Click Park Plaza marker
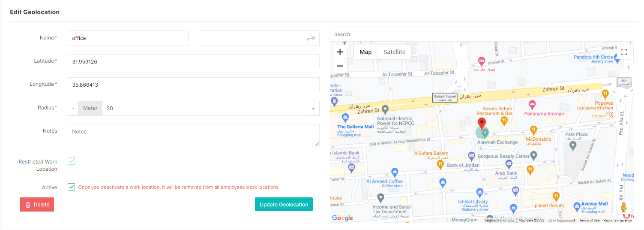 click(572, 145)
